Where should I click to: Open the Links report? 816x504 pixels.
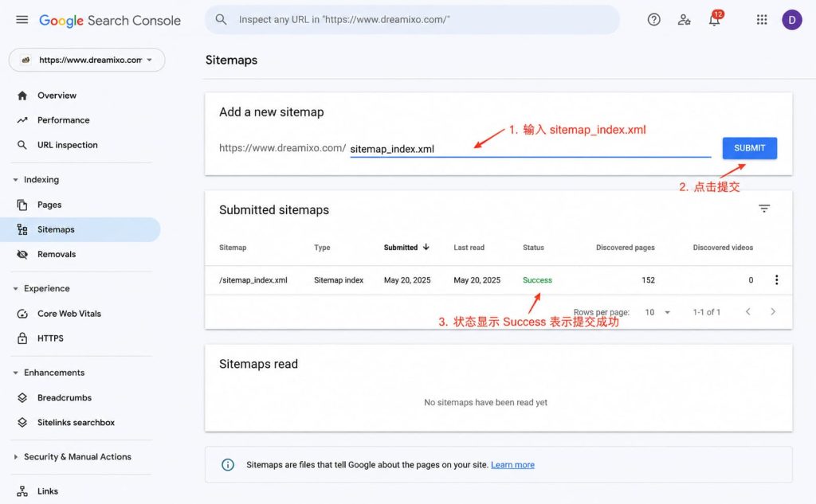(48, 491)
